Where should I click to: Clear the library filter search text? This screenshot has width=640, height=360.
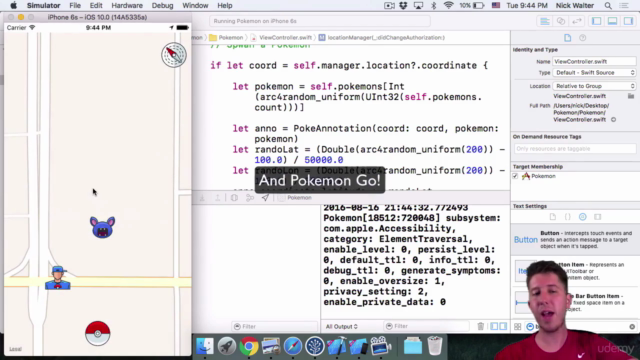pyautogui.click(x=632, y=327)
